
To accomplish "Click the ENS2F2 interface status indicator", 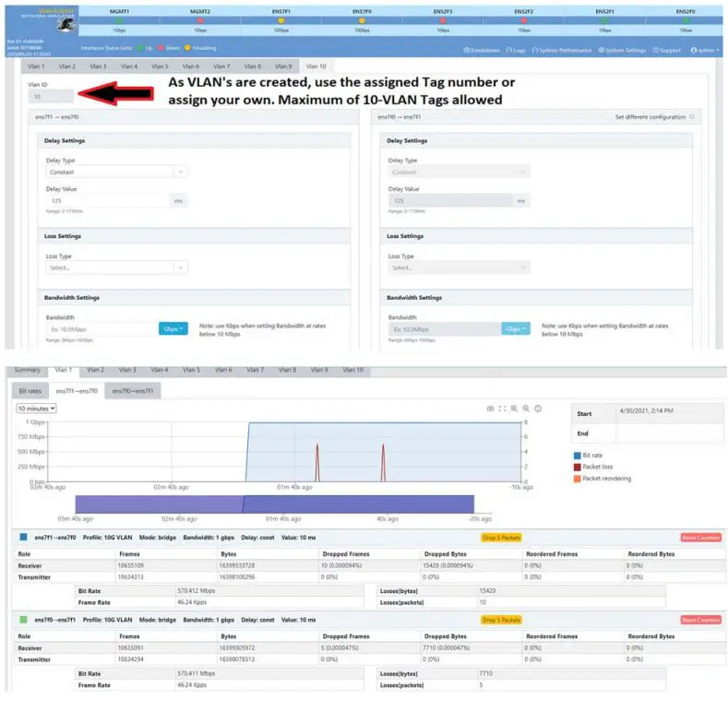I will coord(524,21).
